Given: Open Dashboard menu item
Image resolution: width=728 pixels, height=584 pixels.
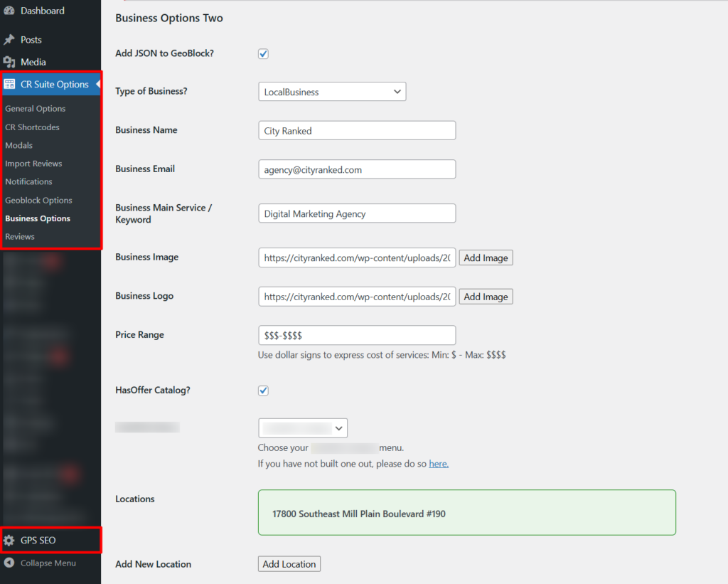Looking at the screenshot, I should coord(42,11).
